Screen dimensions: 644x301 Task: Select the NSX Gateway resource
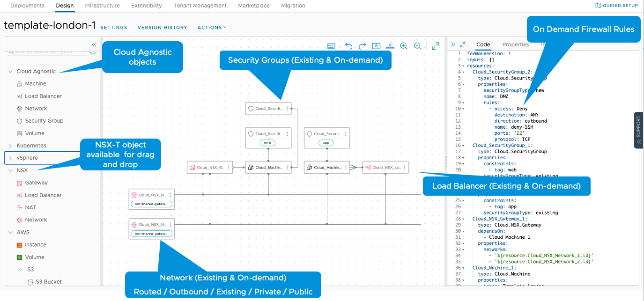(x=36, y=183)
